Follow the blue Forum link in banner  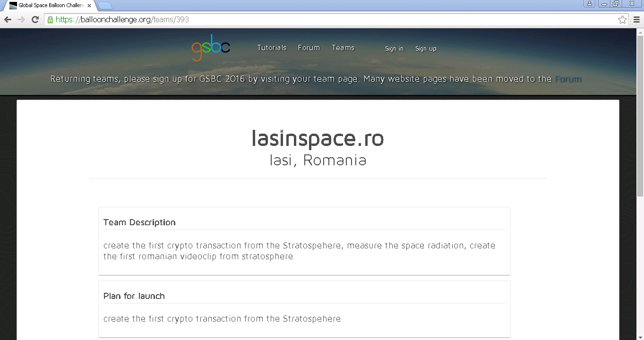[x=568, y=79]
